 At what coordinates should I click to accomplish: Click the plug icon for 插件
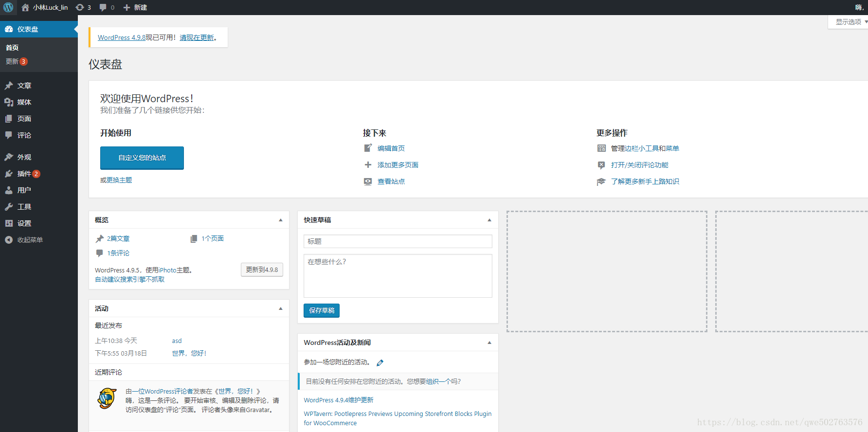[9, 174]
